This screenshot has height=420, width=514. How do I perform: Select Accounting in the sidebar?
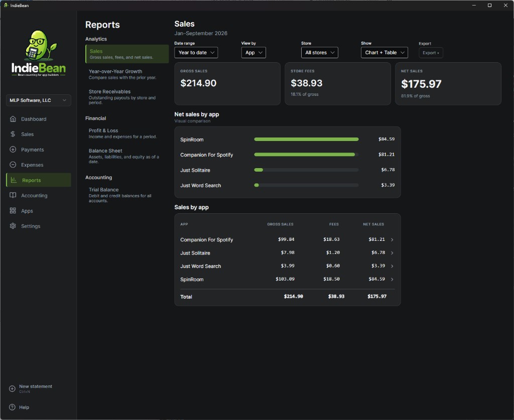[x=38, y=195]
